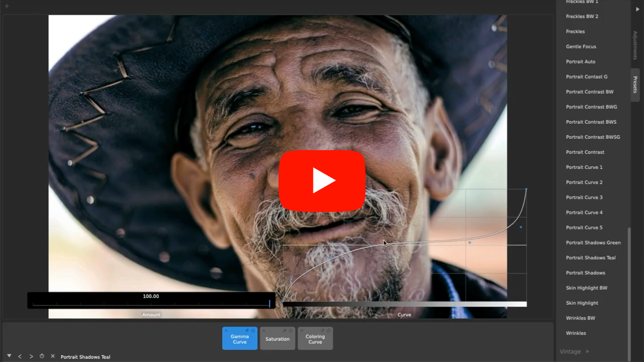Apply the Portrait Shadows preset
The height and width of the screenshot is (362, 644).
coord(586,273)
